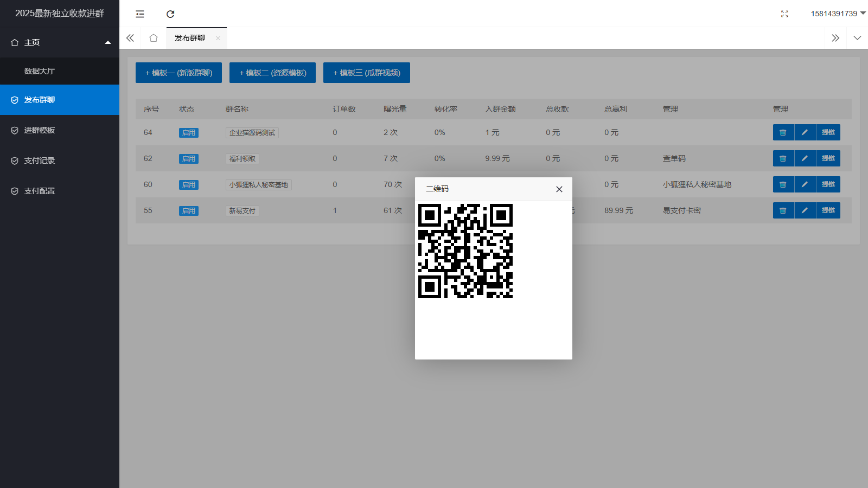Click the sidebar collapse menu icon
Viewport: 868px width, 488px height.
click(x=140, y=14)
